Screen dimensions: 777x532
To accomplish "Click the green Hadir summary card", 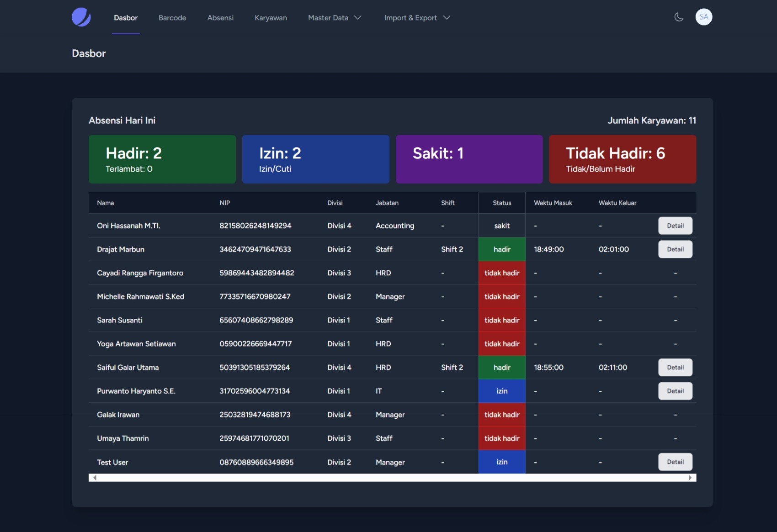I will [162, 159].
